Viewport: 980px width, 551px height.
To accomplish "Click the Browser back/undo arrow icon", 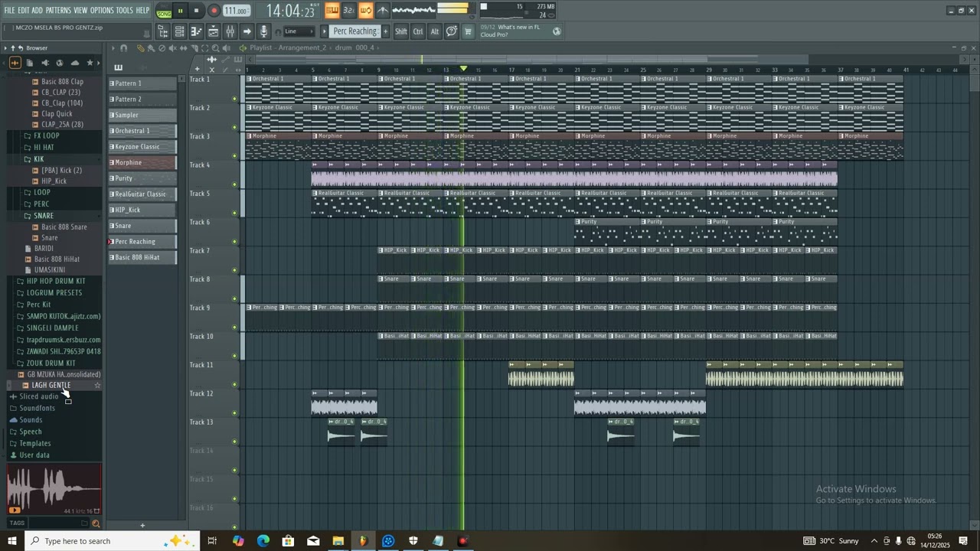I will [x=21, y=48].
